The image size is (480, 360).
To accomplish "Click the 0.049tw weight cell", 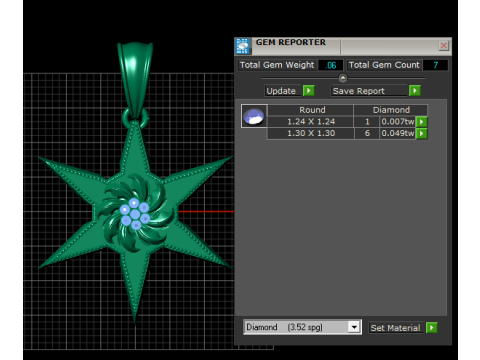I will click(x=398, y=133).
